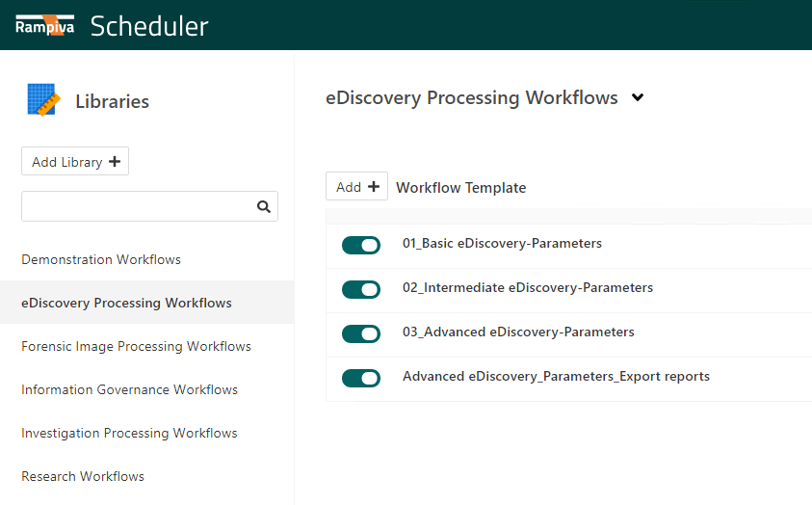Open the 01_Basic eDiscovery-Parameters workflow

click(x=502, y=244)
